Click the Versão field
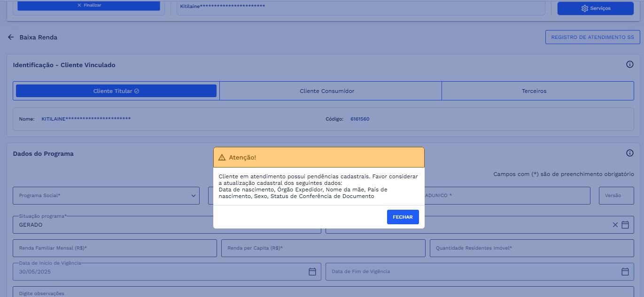The height and width of the screenshot is (297, 644). (616, 196)
